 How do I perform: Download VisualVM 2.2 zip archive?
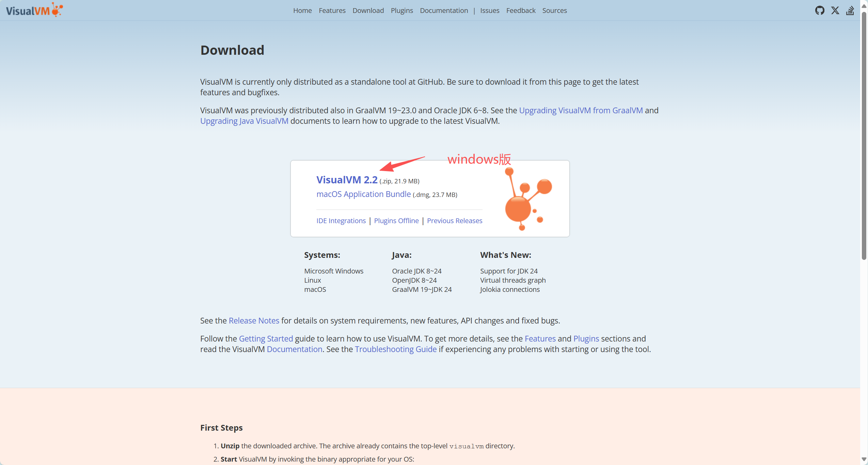point(346,180)
